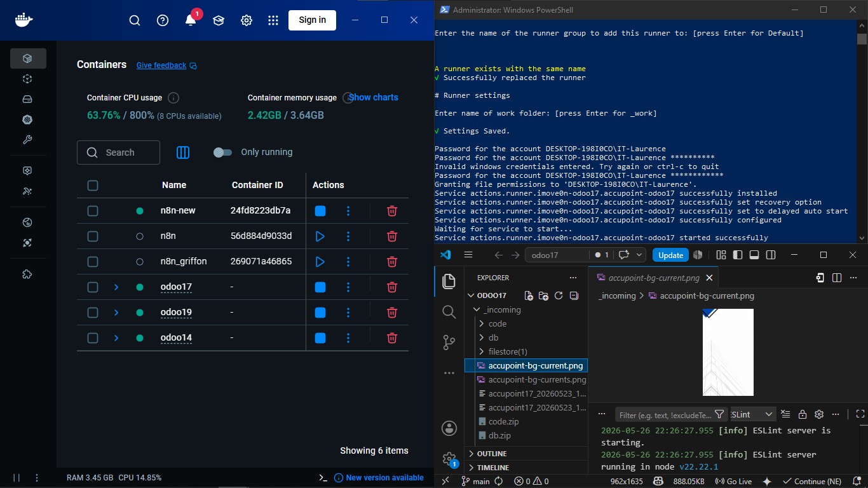Create new folder in ODOO17 explorer
The image size is (868, 488).
pyautogui.click(x=543, y=295)
